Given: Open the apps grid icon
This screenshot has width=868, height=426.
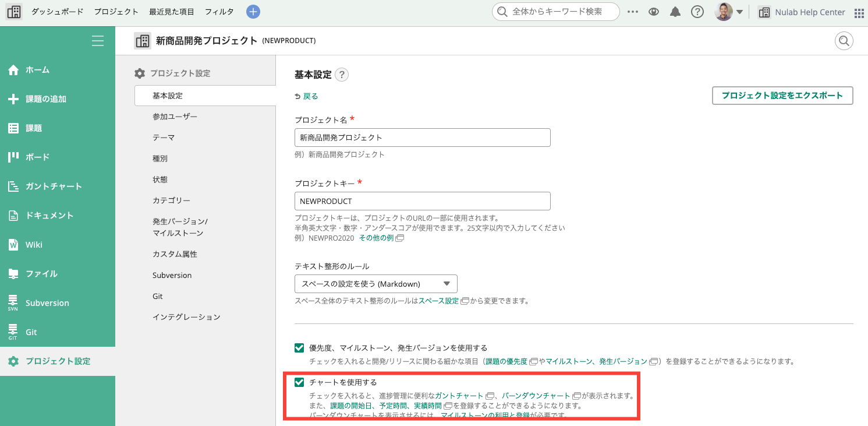Looking at the screenshot, I should pos(859,12).
